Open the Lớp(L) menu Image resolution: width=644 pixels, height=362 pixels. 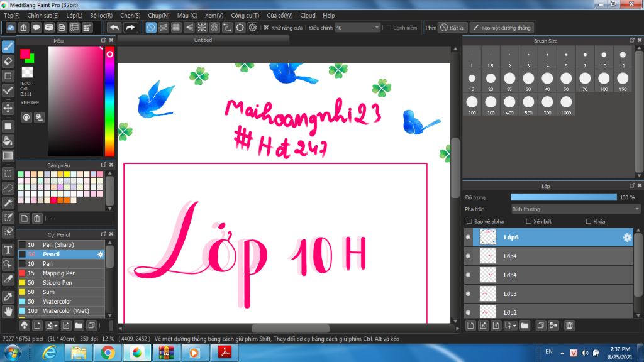coord(74,16)
